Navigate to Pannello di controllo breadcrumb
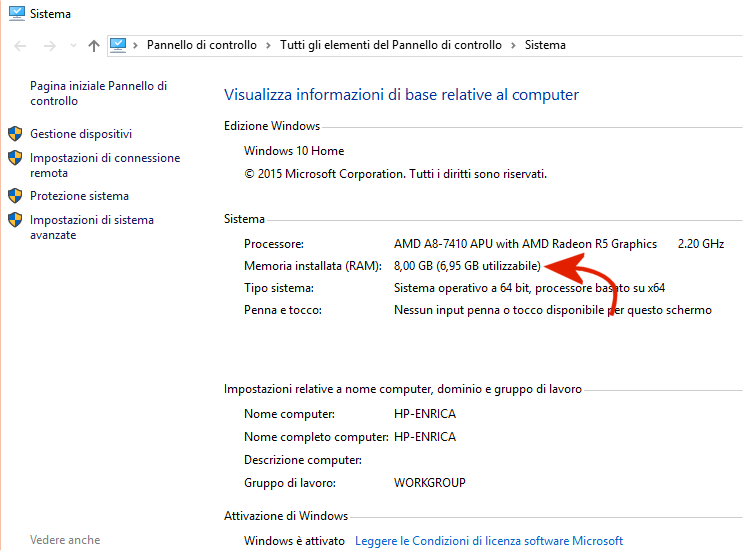The image size is (743, 551). (x=201, y=45)
